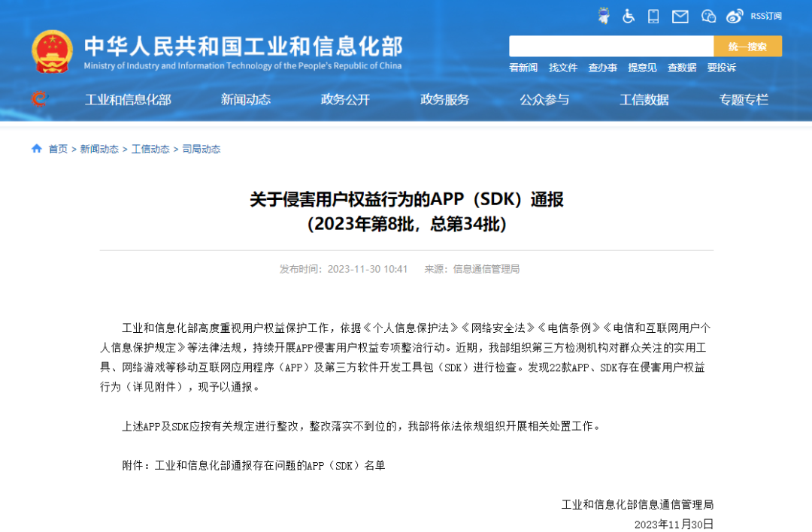
Task: Click paragraph starting 上述APP及SDK应按有关规定
Action: (x=362, y=426)
